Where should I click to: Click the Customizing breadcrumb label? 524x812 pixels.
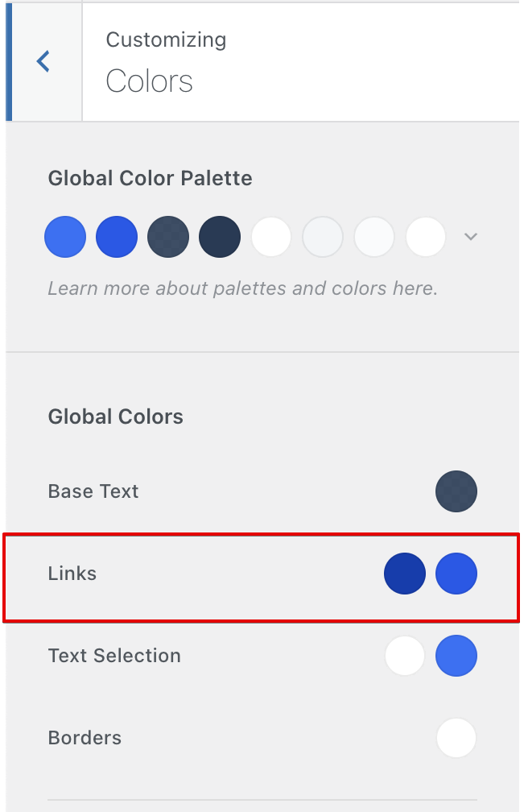coord(166,39)
